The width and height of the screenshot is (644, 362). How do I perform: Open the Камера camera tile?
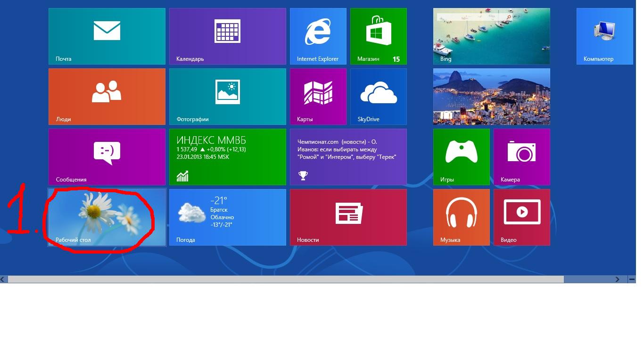(522, 157)
